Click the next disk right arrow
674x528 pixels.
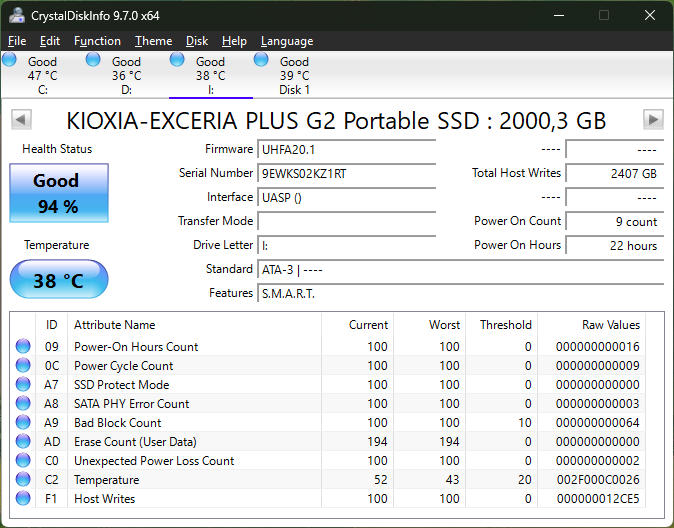pos(653,120)
